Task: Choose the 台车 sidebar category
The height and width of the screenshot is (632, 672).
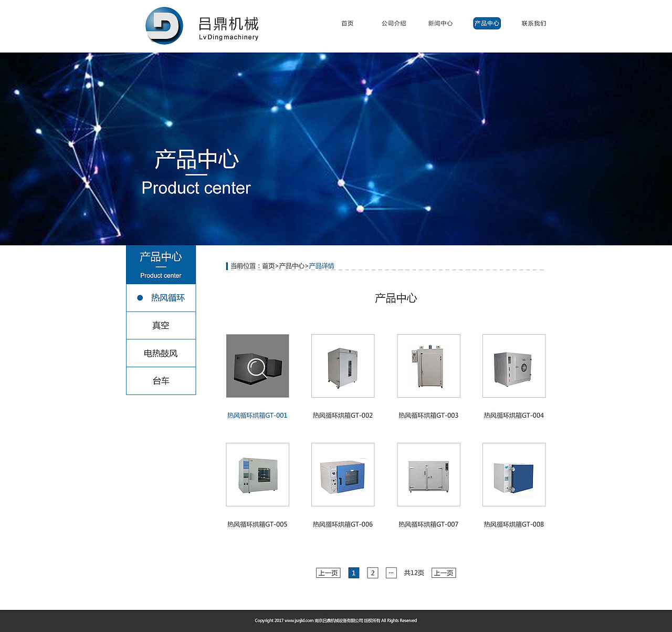Action: click(161, 381)
